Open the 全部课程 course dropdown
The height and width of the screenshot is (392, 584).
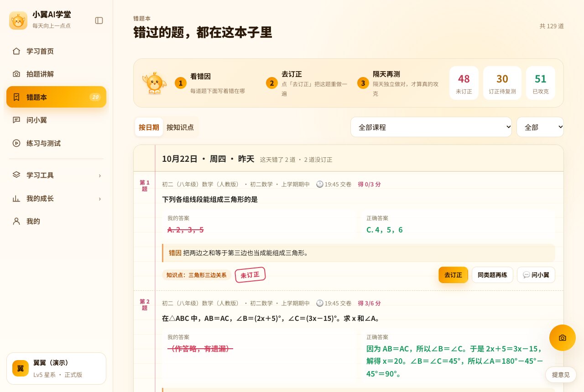[431, 127]
